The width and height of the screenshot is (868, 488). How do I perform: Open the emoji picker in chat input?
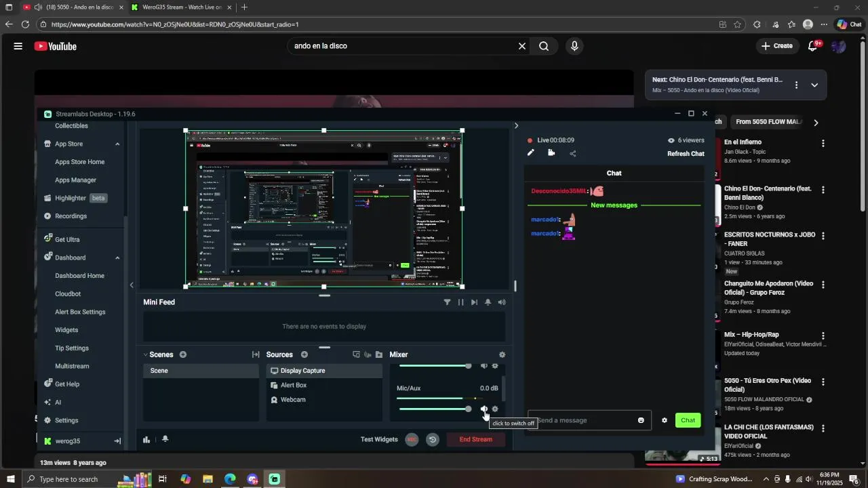click(x=641, y=420)
